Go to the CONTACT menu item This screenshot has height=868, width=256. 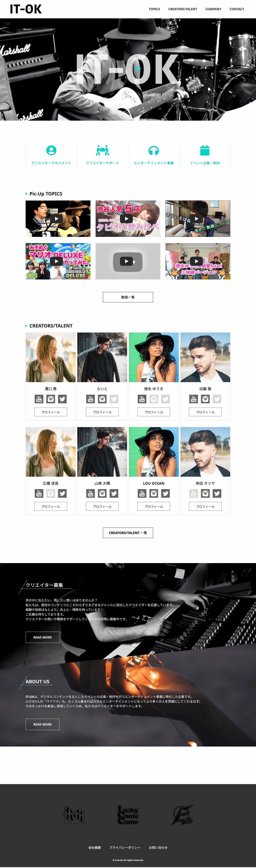click(237, 9)
